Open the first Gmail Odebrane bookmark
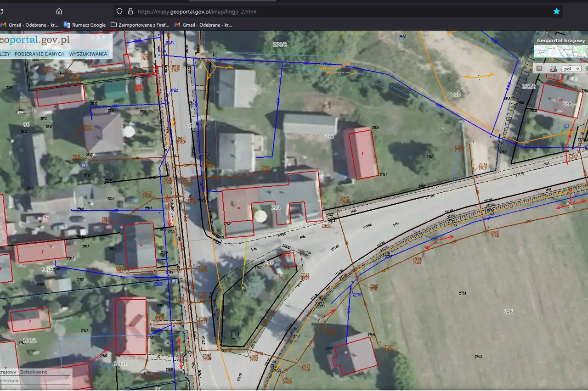 [29, 25]
